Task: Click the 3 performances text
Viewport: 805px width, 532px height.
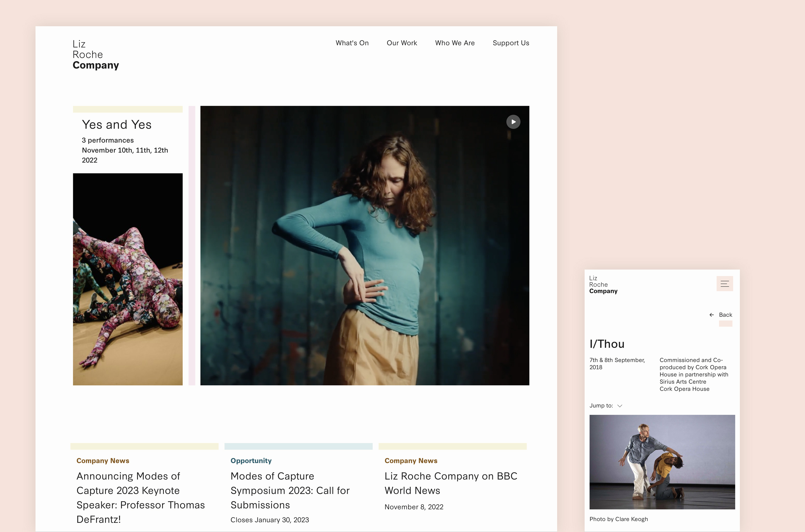Action: (x=108, y=140)
